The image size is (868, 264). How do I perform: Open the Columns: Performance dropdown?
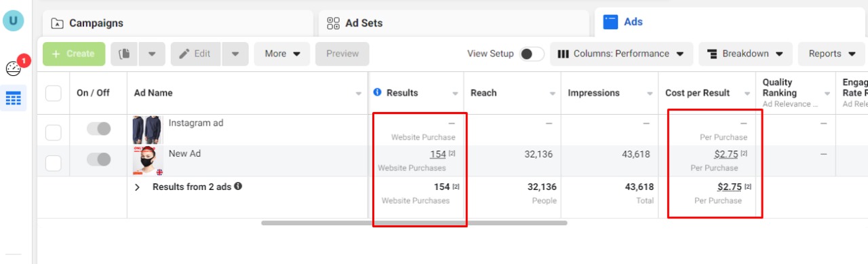(x=620, y=54)
